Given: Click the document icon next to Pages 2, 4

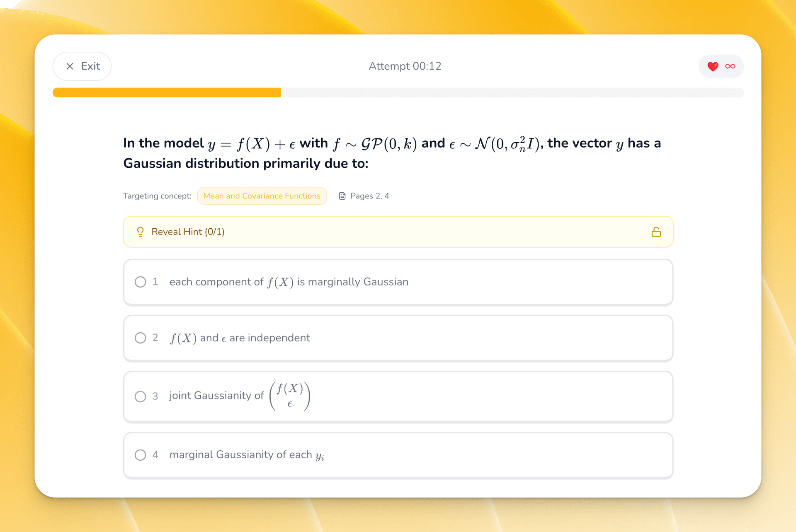Looking at the screenshot, I should click(342, 196).
